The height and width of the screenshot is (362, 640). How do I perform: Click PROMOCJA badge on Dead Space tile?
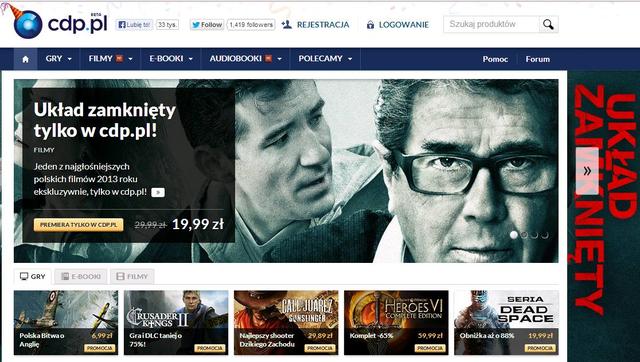540,349
